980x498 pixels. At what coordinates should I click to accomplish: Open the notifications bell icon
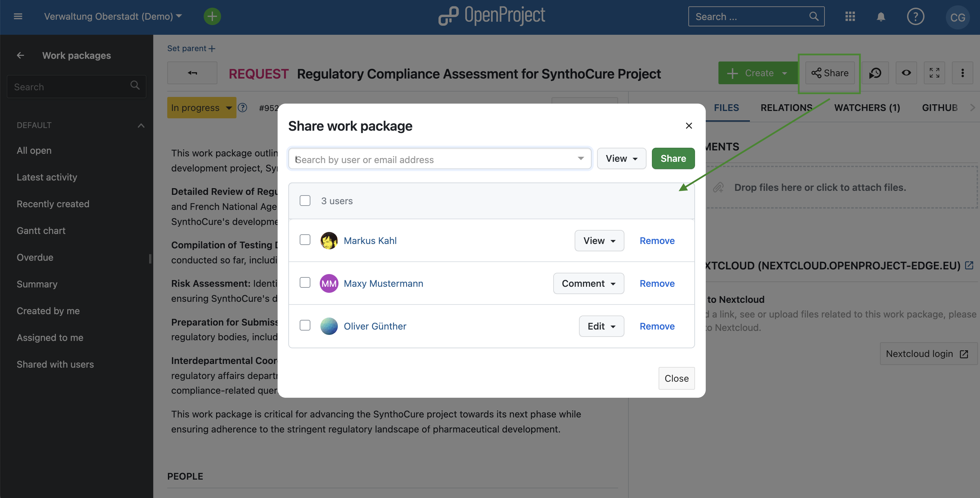point(881,16)
